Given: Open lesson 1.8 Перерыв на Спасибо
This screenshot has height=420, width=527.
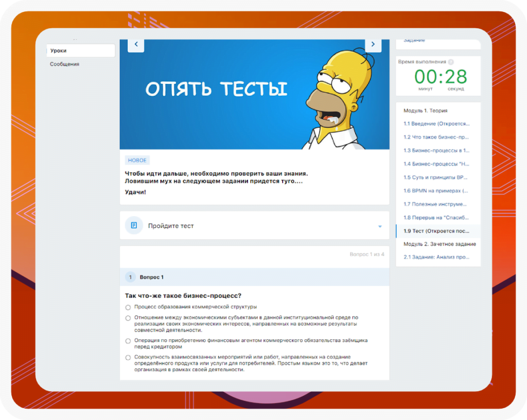Looking at the screenshot, I should (436, 218).
